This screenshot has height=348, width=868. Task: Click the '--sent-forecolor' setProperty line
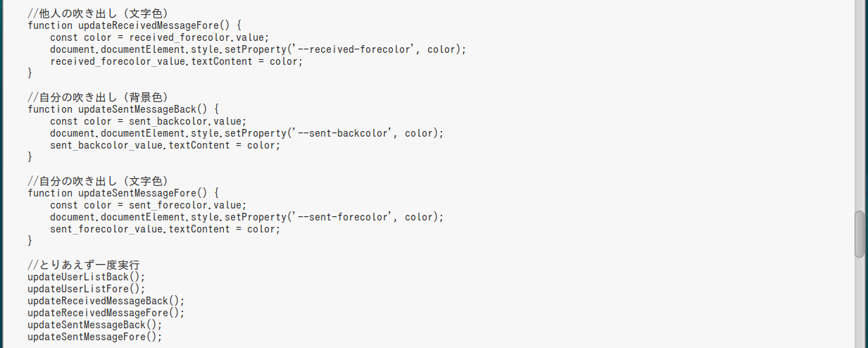click(247, 217)
